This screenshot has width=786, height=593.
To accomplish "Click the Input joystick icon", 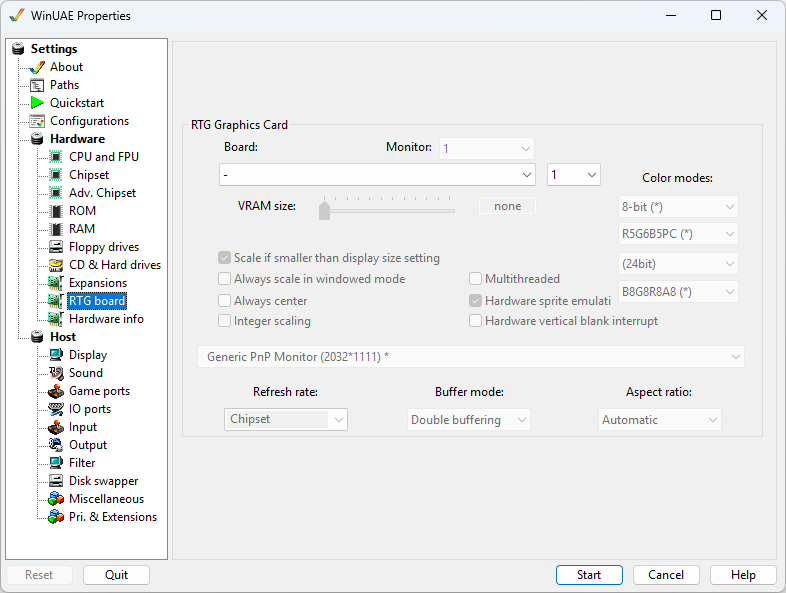I will [x=56, y=427].
